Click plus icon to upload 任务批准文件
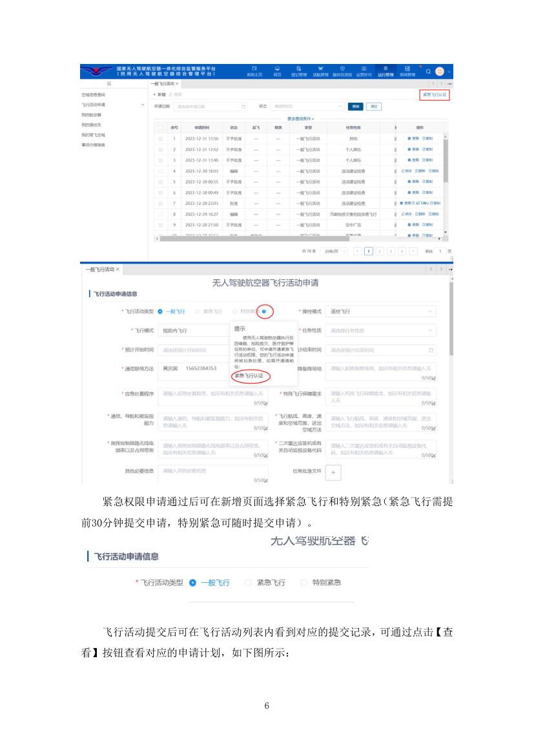 (x=333, y=472)
